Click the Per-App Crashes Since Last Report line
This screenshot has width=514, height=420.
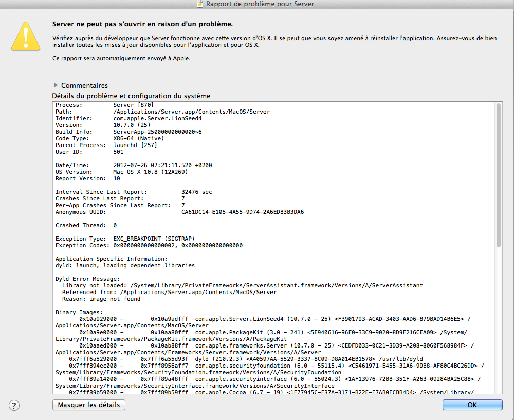coord(120,206)
